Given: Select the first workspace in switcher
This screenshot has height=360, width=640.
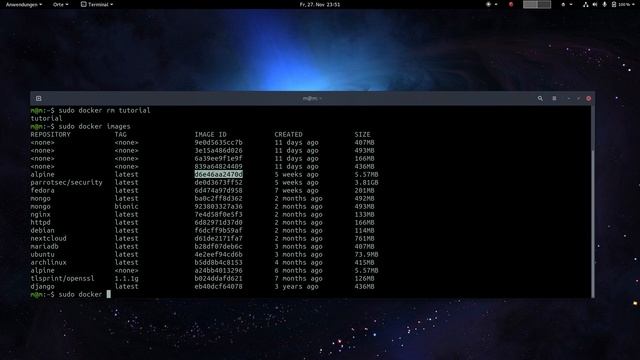Looking at the screenshot, I should (x=530, y=4).
